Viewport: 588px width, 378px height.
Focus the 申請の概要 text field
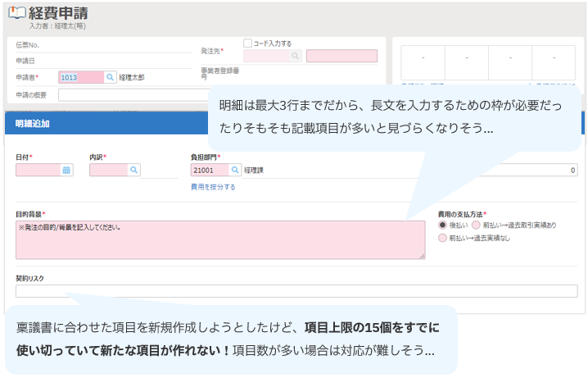tap(131, 95)
